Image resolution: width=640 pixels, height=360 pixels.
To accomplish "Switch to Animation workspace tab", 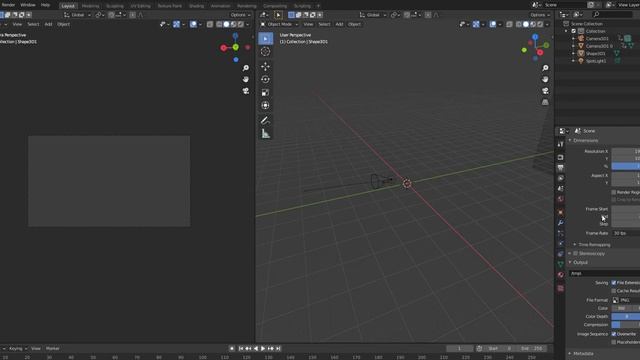I will pyautogui.click(x=220, y=6).
